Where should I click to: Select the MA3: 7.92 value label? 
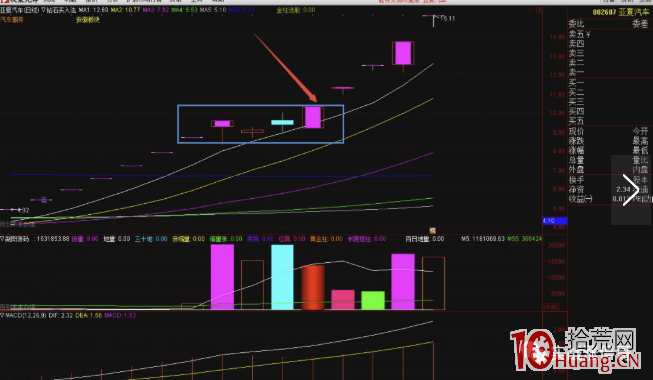coord(156,10)
